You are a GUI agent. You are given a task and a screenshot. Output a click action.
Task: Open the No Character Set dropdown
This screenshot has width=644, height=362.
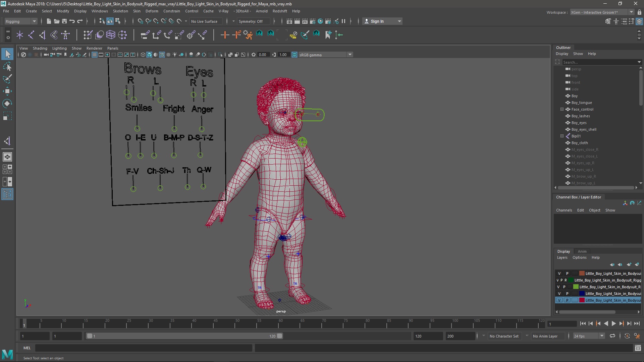(x=504, y=336)
